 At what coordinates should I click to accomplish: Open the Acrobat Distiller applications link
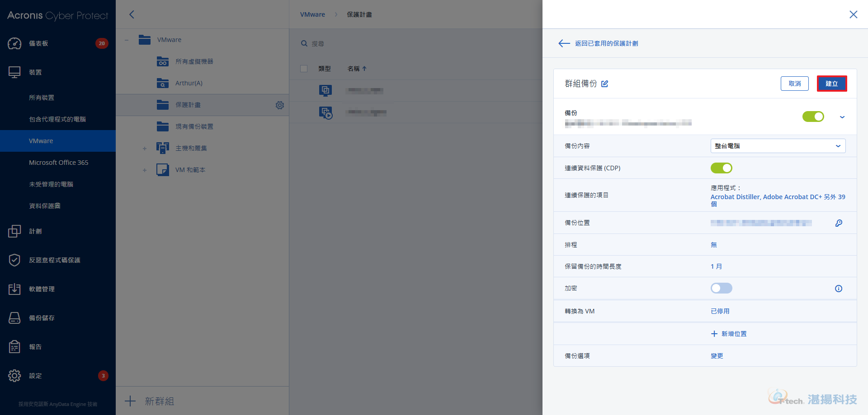click(x=778, y=200)
